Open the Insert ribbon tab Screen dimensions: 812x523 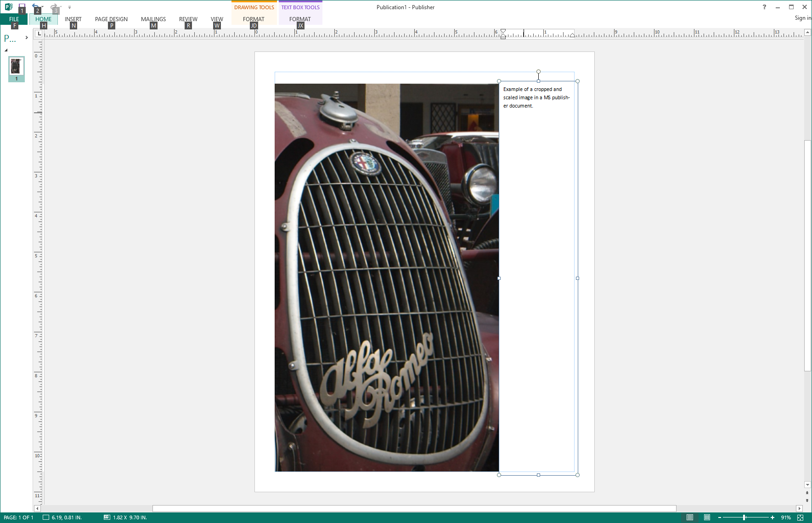pyautogui.click(x=73, y=19)
